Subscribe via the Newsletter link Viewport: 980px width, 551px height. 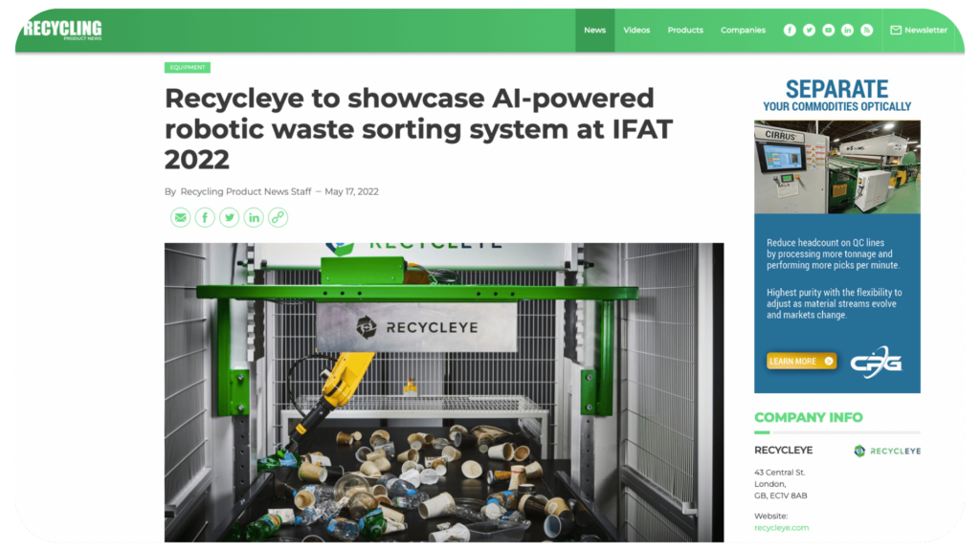[919, 30]
